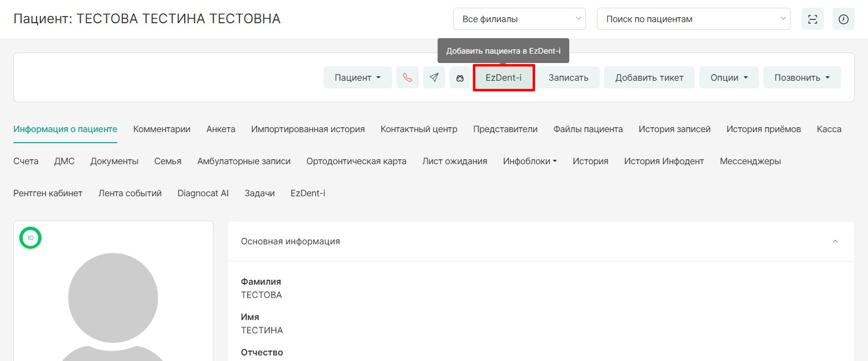Screen dimensions: 868x361
Task: Open the EzDent-i tab in tab list
Action: 308,193
